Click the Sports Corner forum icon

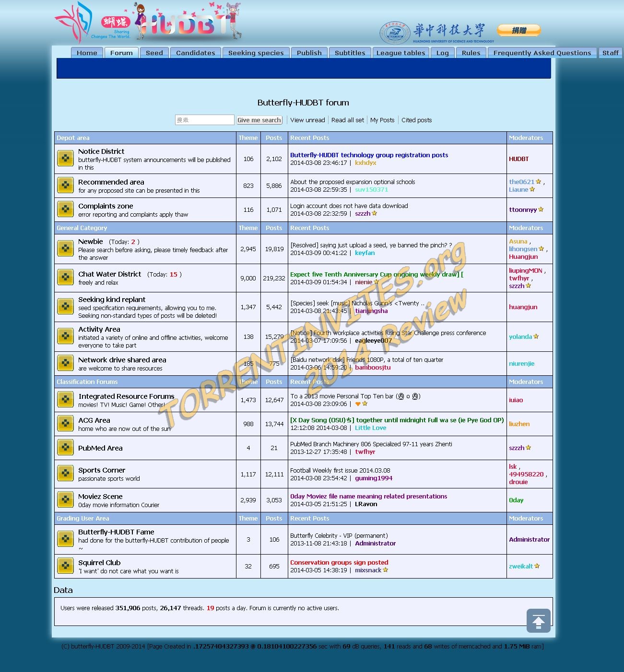coord(65,474)
